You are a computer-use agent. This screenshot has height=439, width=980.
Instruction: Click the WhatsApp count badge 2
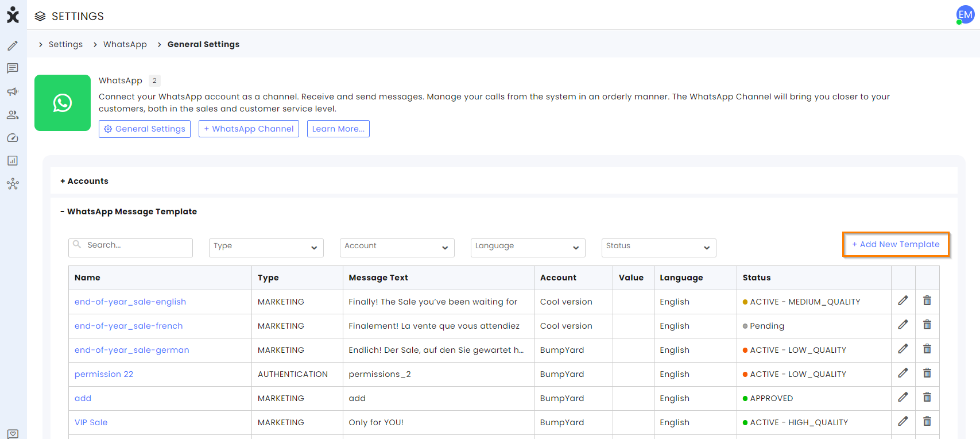pyautogui.click(x=154, y=80)
